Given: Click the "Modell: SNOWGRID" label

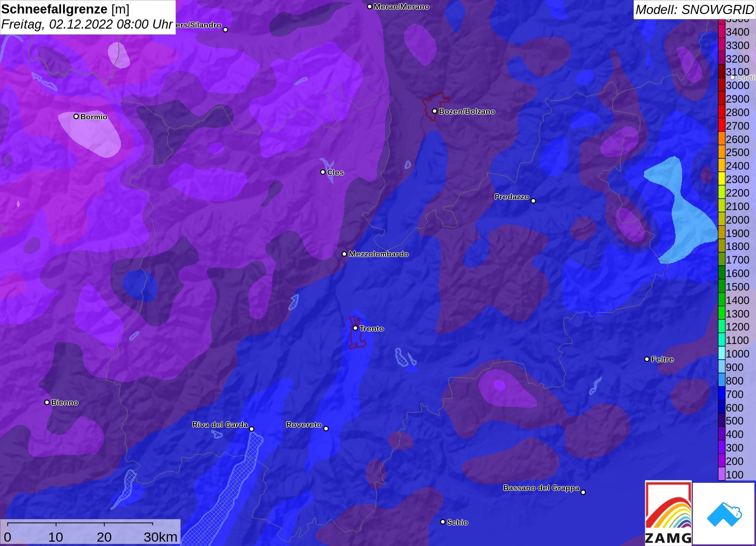Looking at the screenshot, I should [694, 10].
